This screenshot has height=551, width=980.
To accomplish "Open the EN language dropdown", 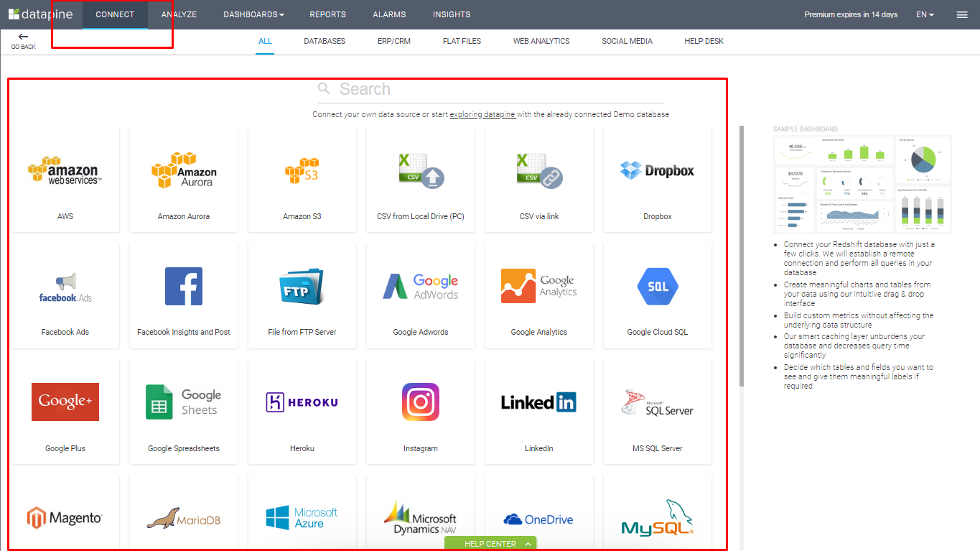I will 925,14.
